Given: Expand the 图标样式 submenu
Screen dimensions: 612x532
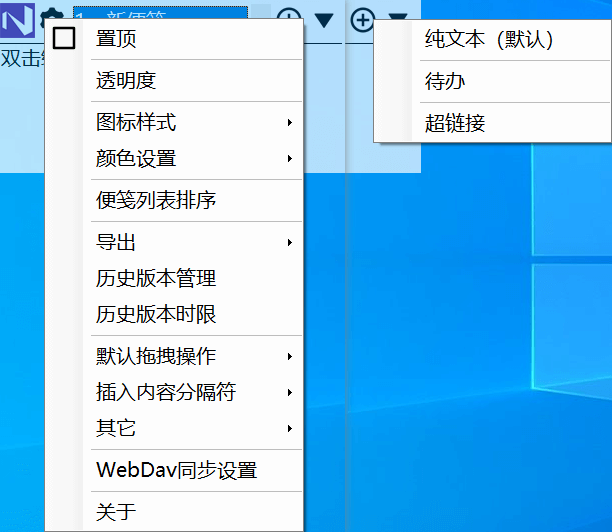Looking at the screenshot, I should click(174, 122).
